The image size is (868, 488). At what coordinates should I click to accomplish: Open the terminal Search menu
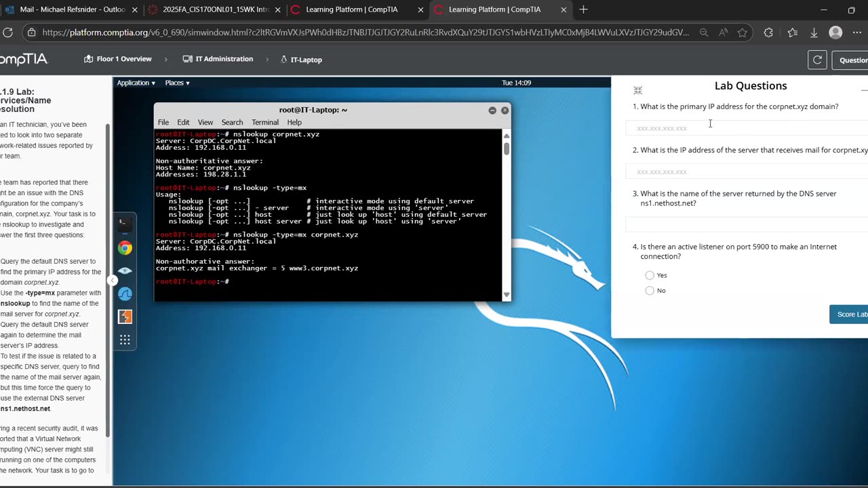[x=232, y=123]
